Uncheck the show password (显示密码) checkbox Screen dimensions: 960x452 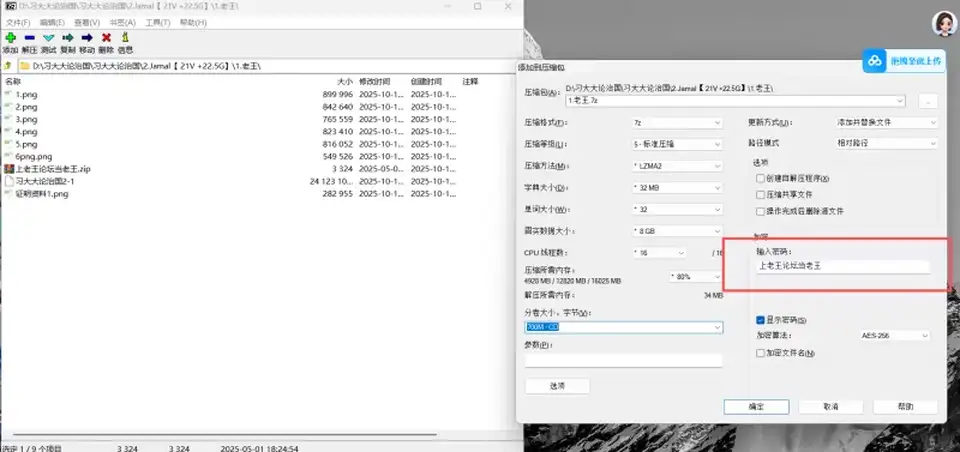[760, 320]
